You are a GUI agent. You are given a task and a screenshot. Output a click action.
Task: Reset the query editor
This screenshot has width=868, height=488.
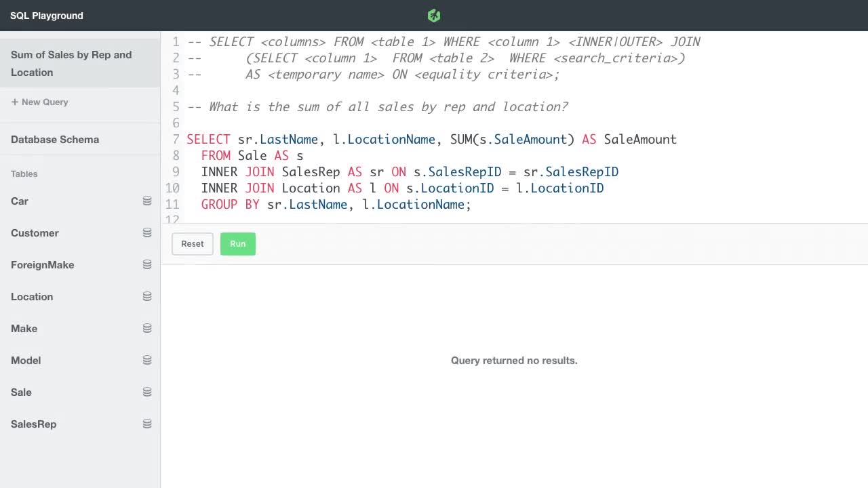(x=192, y=243)
